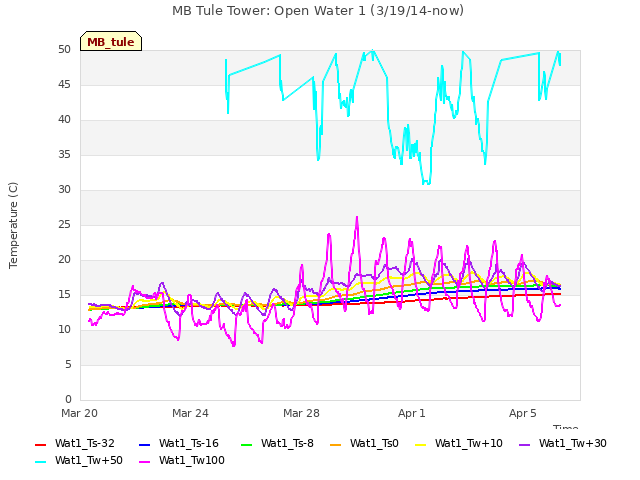This screenshot has width=640, height=480.
Task: Click the cyan Wat1_Tw+50 legend swatch
Action: click(x=40, y=462)
